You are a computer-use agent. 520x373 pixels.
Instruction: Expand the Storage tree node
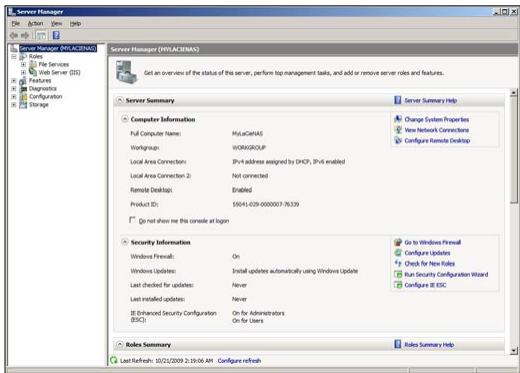click(x=14, y=105)
